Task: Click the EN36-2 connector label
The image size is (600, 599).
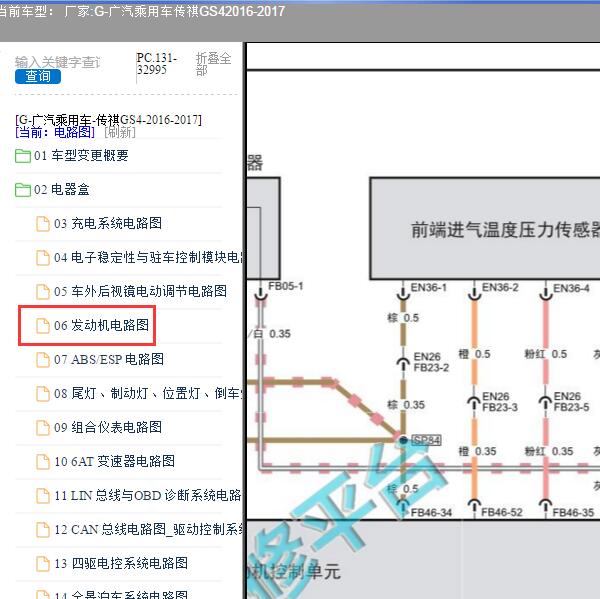Action: tap(500, 287)
